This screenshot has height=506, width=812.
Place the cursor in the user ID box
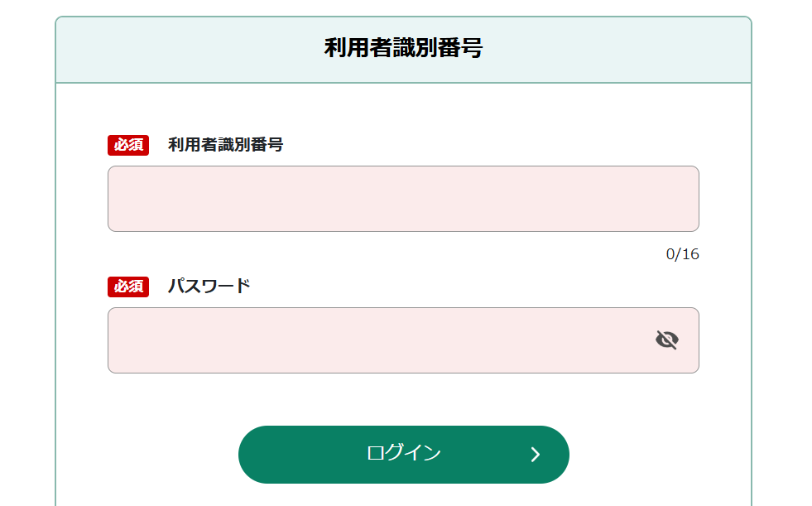[403, 199]
